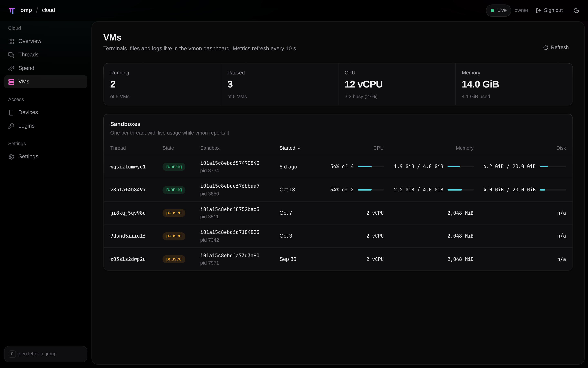Image resolution: width=588 pixels, height=368 pixels.
Task: Click the Paused summary card
Action: [x=280, y=84]
